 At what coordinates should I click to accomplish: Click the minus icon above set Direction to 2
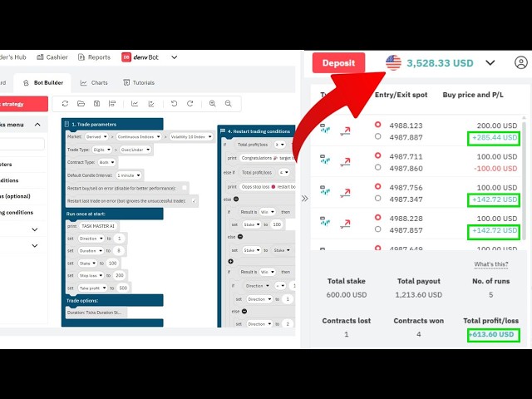click(244, 311)
